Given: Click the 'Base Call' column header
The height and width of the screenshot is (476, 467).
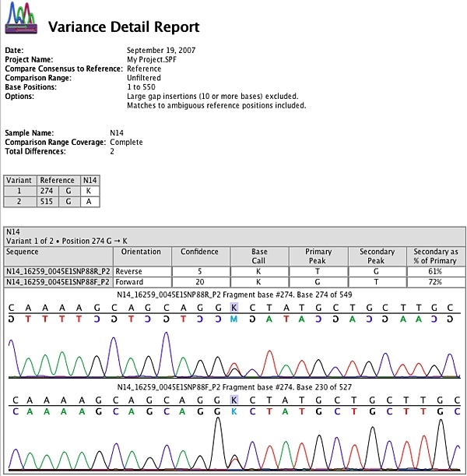Looking at the screenshot, I should pos(260,256).
